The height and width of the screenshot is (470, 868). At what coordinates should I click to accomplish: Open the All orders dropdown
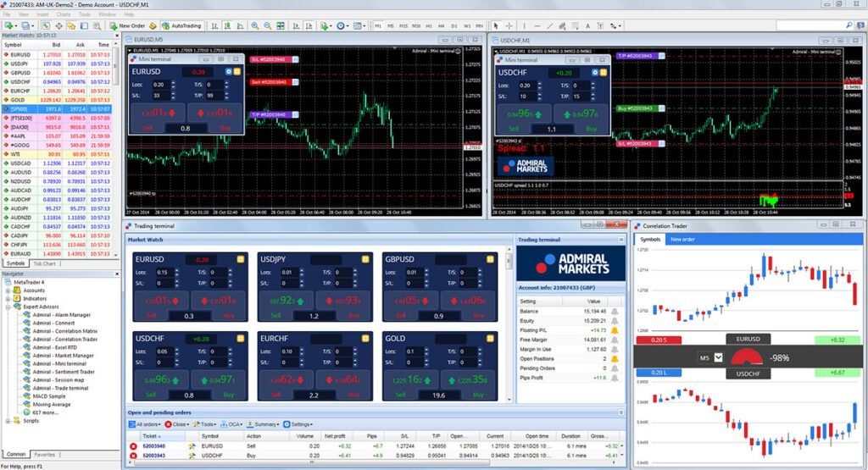click(144, 424)
